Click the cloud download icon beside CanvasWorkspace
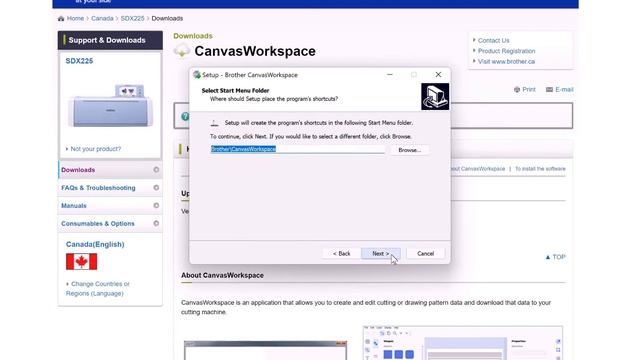The height and width of the screenshot is (360, 640). pos(182,51)
